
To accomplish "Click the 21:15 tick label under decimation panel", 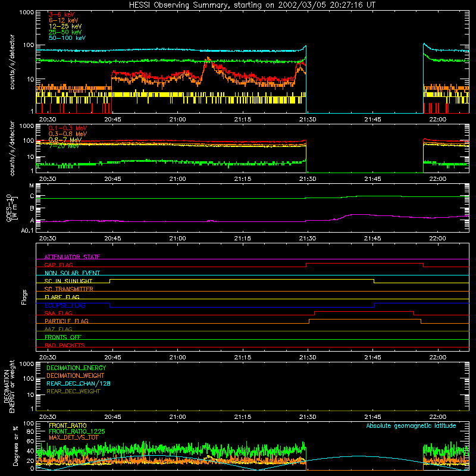I will point(243,417).
